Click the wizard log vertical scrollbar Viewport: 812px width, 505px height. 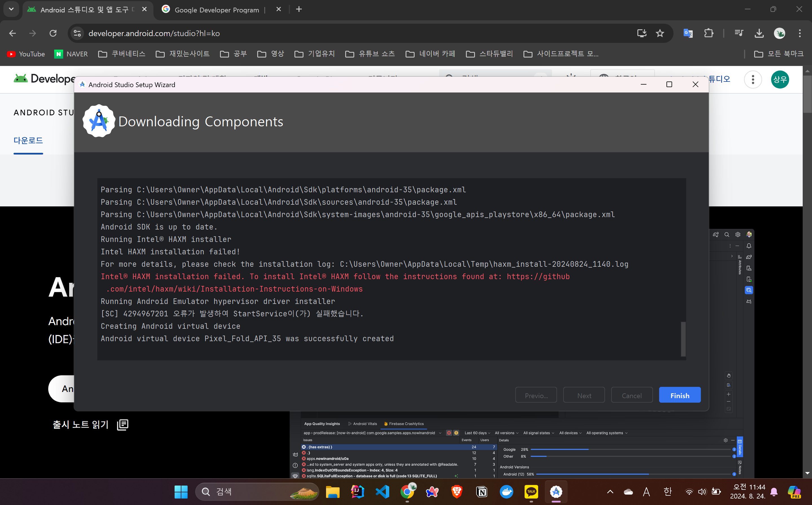tap(683, 339)
